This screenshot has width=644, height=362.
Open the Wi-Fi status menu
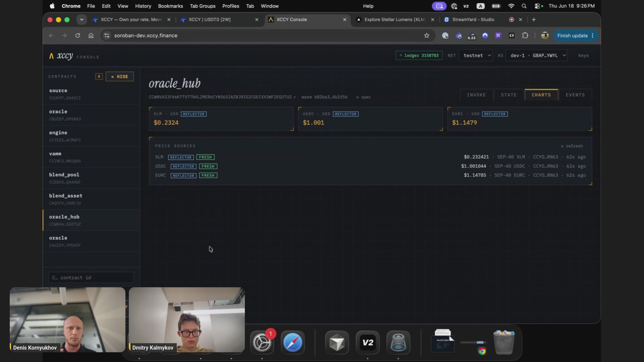click(511, 6)
